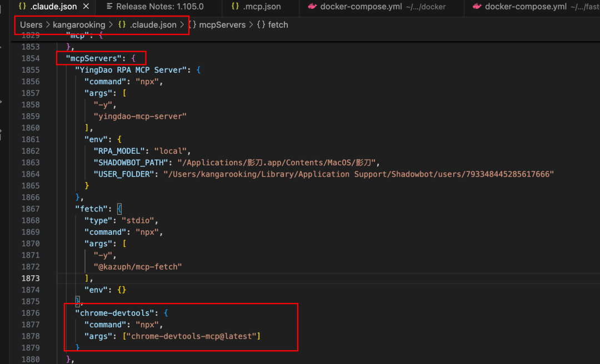Click the "YingDao RPA MCP Server" key
This screenshot has height=364, width=600.
pos(131,70)
